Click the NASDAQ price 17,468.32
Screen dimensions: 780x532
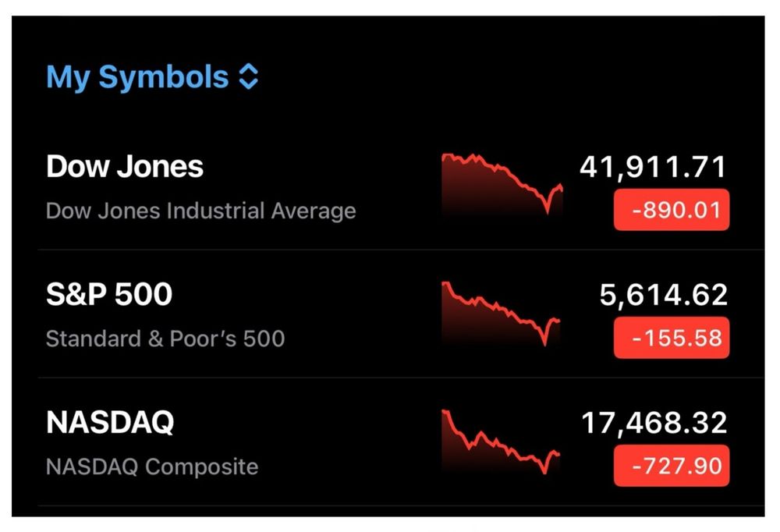(x=654, y=423)
